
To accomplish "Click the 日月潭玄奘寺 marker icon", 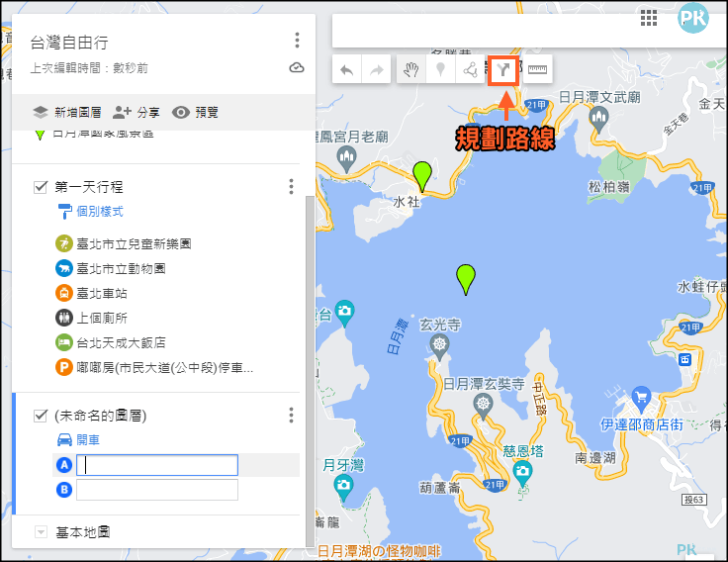I will pyautogui.click(x=483, y=406).
